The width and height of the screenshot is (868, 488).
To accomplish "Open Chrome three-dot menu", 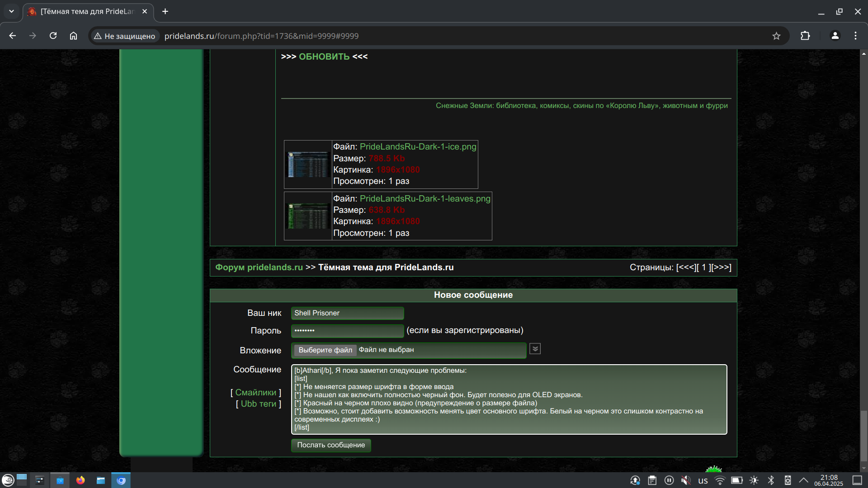I will click(855, 36).
